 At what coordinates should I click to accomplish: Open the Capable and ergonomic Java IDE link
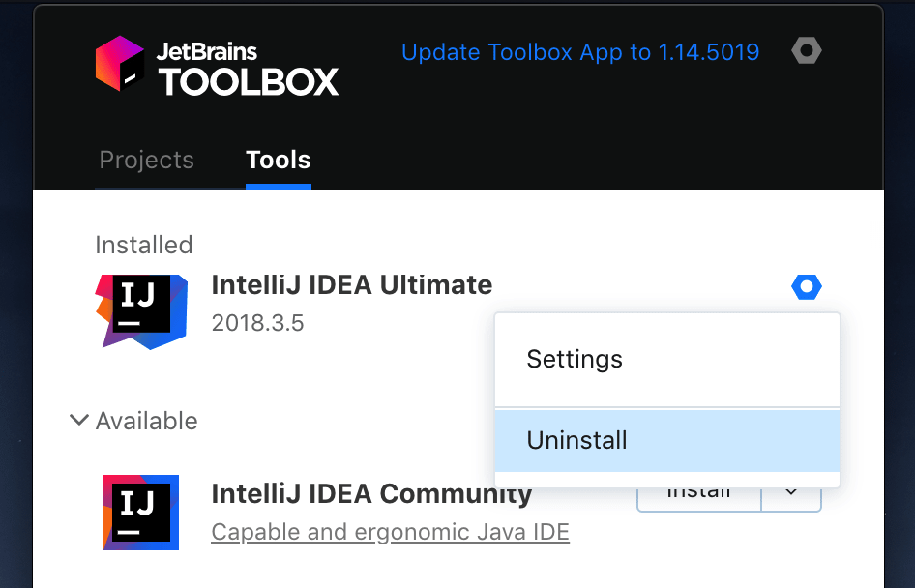(390, 532)
